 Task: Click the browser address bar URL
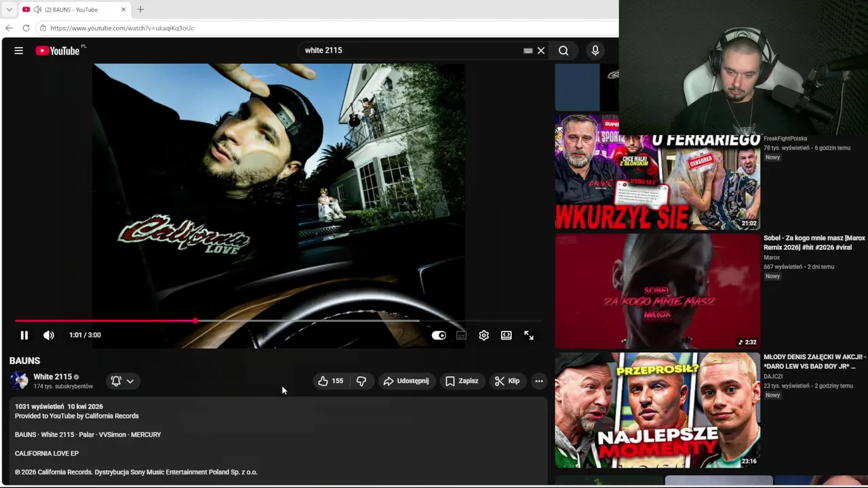[122, 28]
